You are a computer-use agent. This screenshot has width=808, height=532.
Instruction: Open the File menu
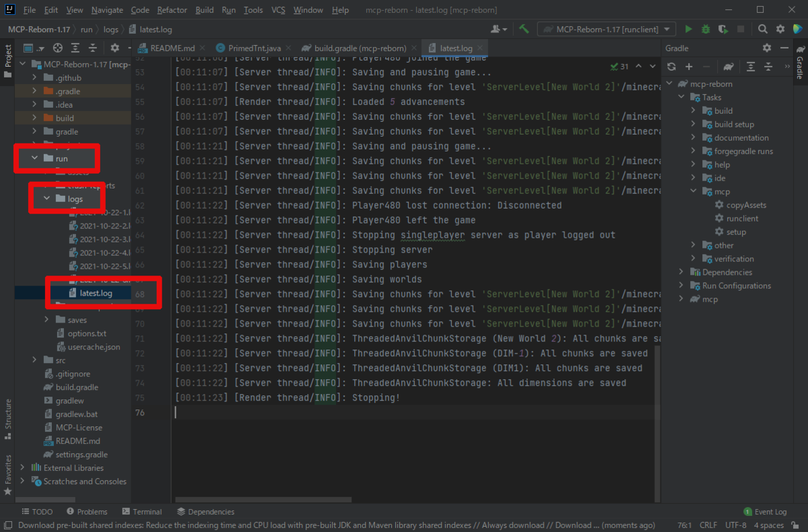tap(30, 10)
